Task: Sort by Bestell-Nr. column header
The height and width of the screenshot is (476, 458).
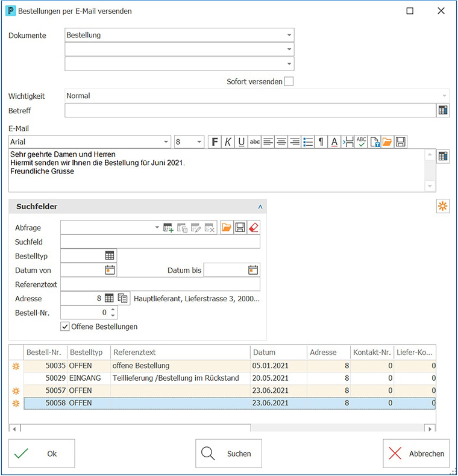Action: point(45,352)
